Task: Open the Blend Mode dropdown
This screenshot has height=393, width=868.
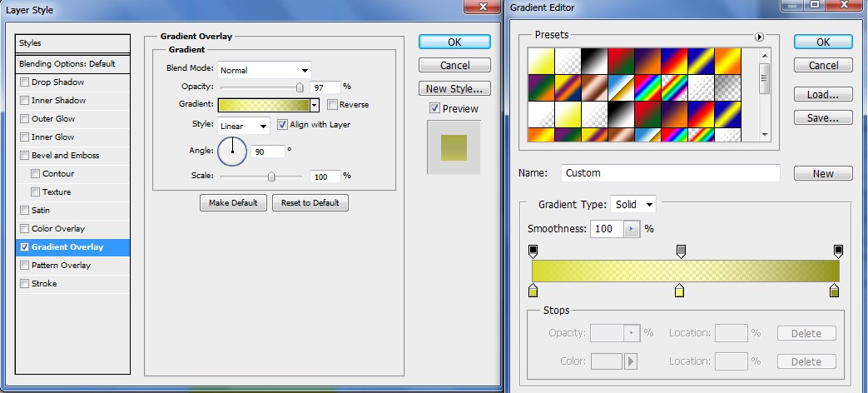Action: 265,70
